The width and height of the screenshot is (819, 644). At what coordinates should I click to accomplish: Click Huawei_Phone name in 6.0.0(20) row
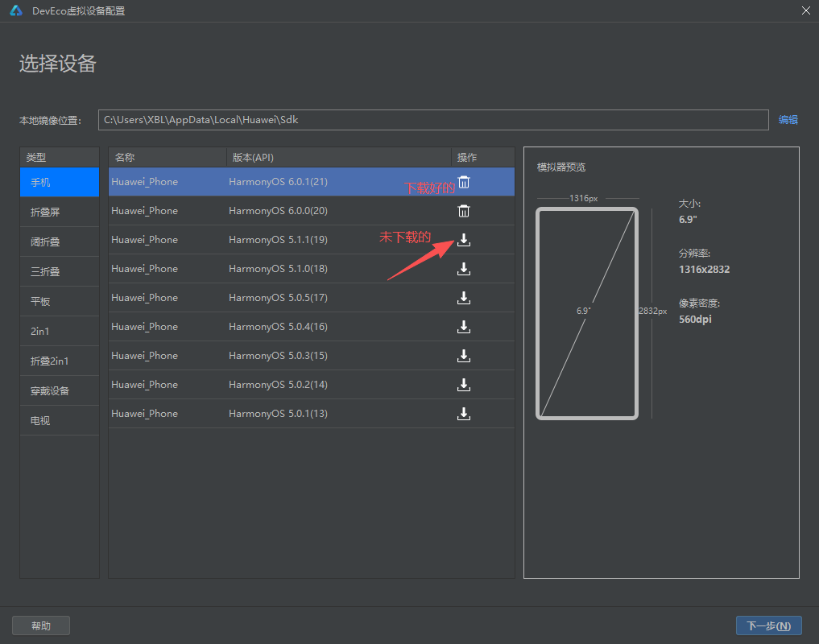[x=145, y=211]
